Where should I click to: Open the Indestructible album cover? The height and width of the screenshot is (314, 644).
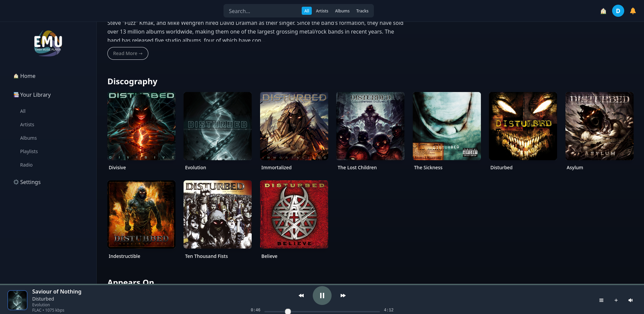(x=141, y=215)
